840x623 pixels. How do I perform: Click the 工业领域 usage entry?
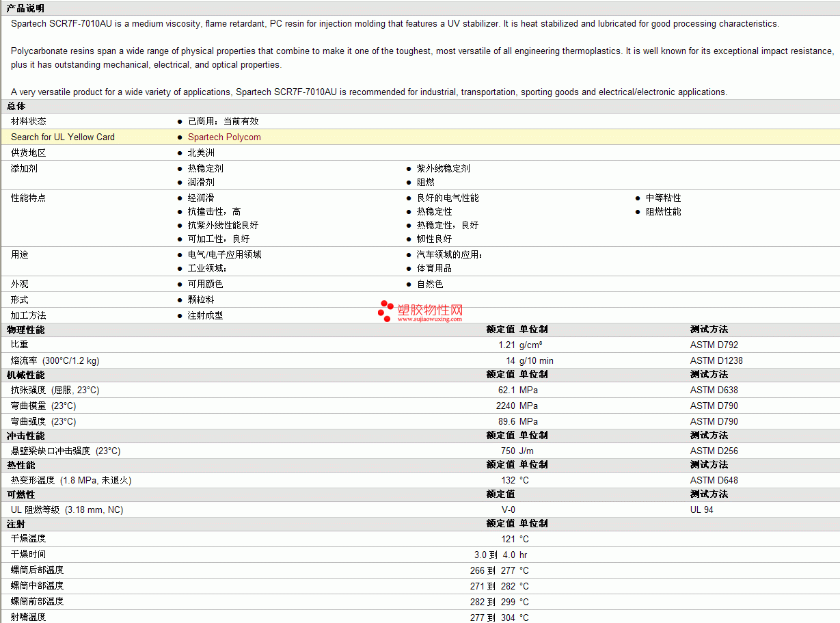click(x=208, y=268)
